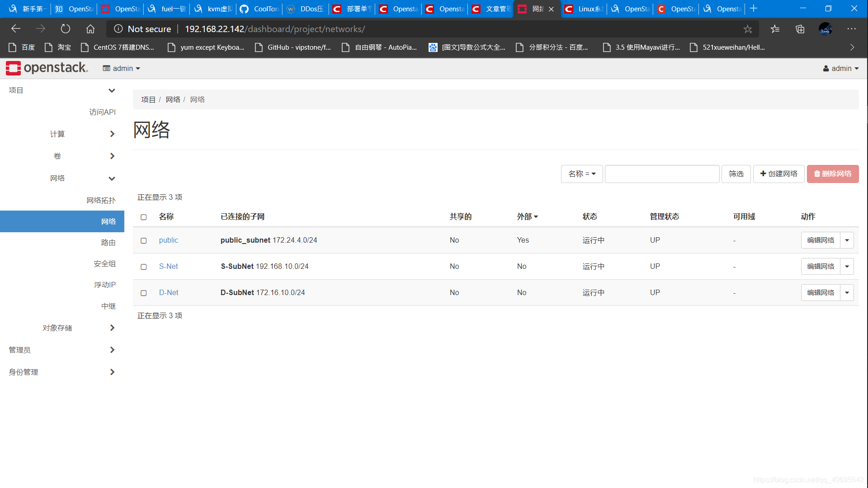Reload the page with the refresh icon

66,29
